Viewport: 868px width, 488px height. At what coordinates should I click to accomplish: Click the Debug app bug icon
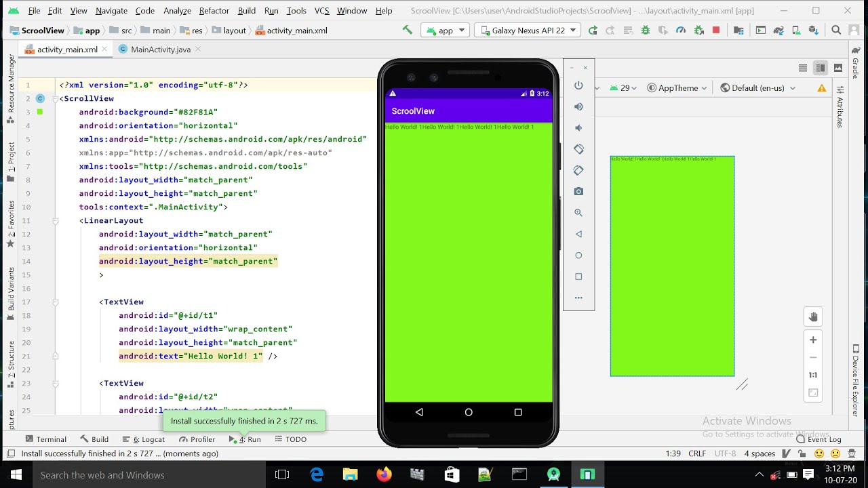[645, 30]
